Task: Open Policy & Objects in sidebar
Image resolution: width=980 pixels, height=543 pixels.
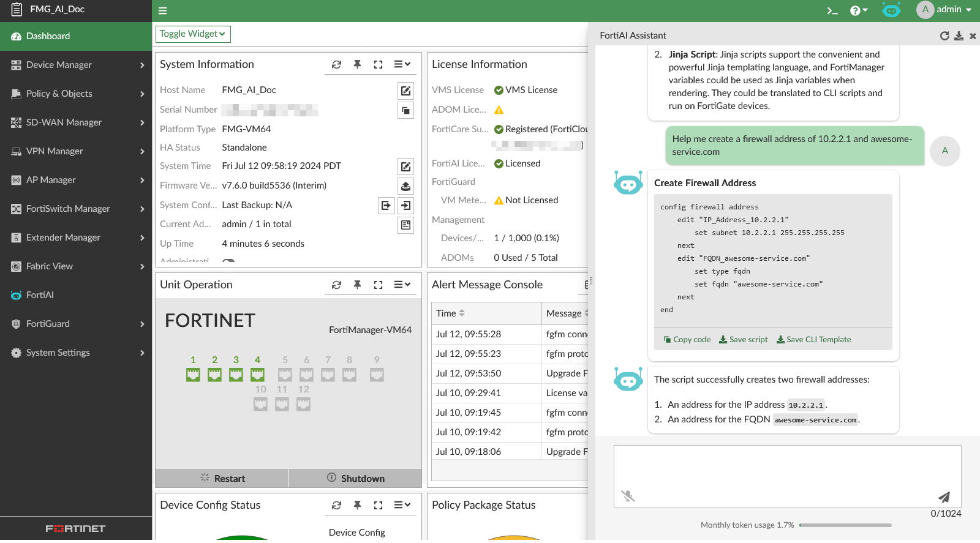Action: coord(76,94)
